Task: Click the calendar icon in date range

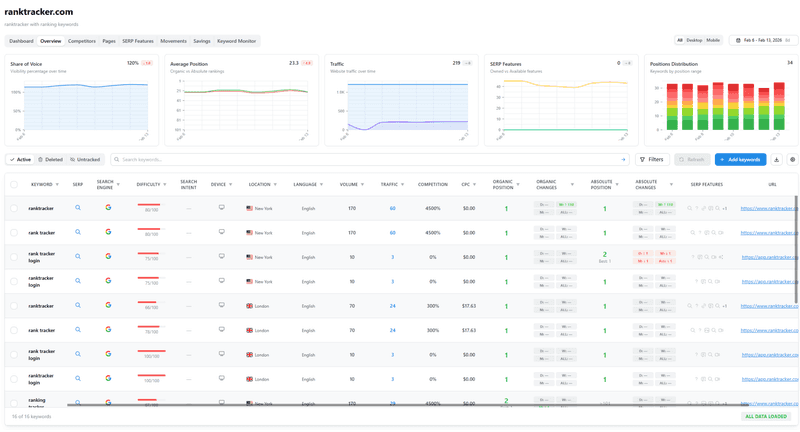Action: click(738, 41)
